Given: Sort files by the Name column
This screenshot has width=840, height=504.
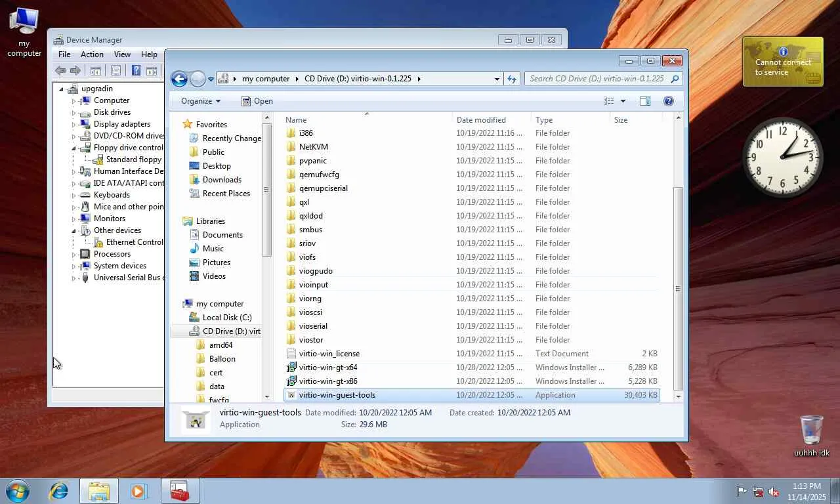Looking at the screenshot, I should pos(367,120).
